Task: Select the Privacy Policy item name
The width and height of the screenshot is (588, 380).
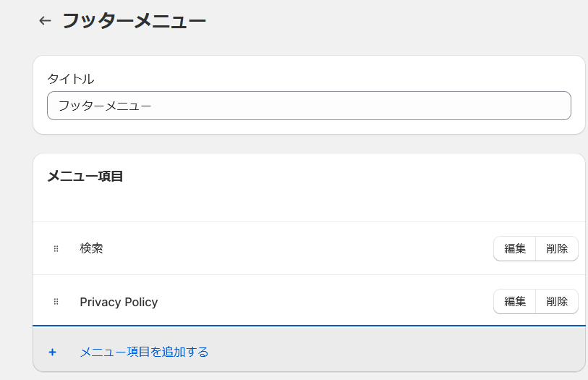Action: (x=119, y=302)
